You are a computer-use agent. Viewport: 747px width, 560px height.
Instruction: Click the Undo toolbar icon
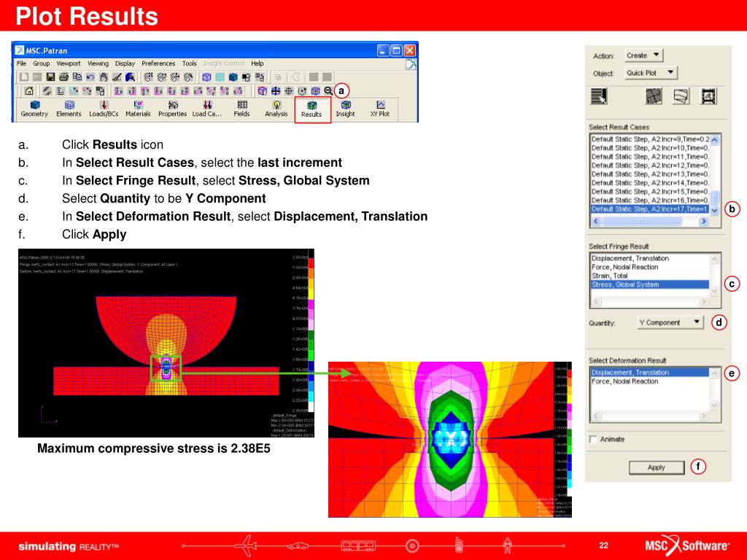point(90,77)
